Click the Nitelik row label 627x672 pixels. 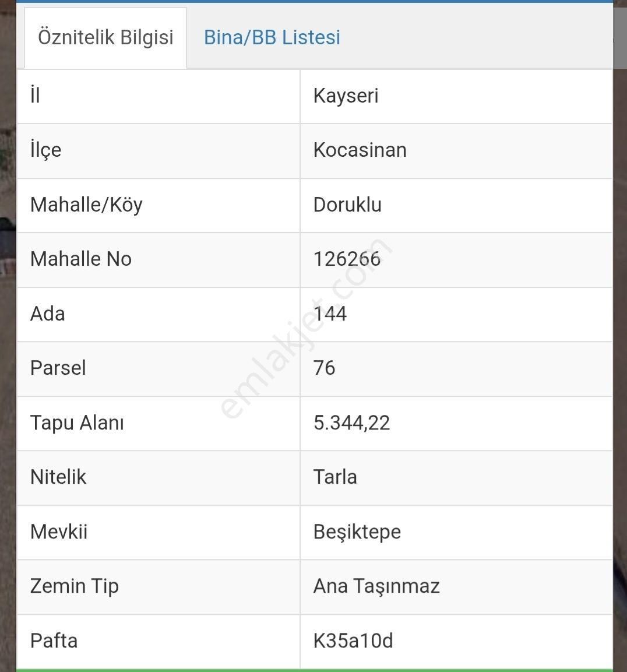(58, 477)
